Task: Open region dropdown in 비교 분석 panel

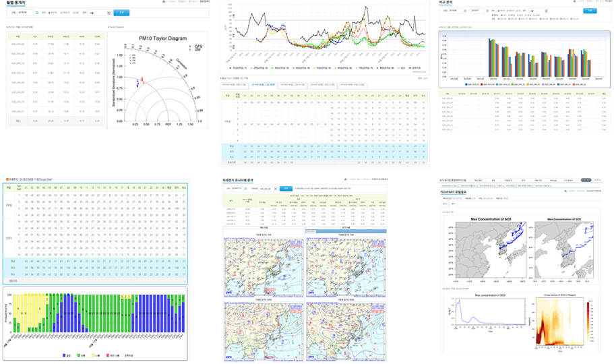Action: click(539, 11)
